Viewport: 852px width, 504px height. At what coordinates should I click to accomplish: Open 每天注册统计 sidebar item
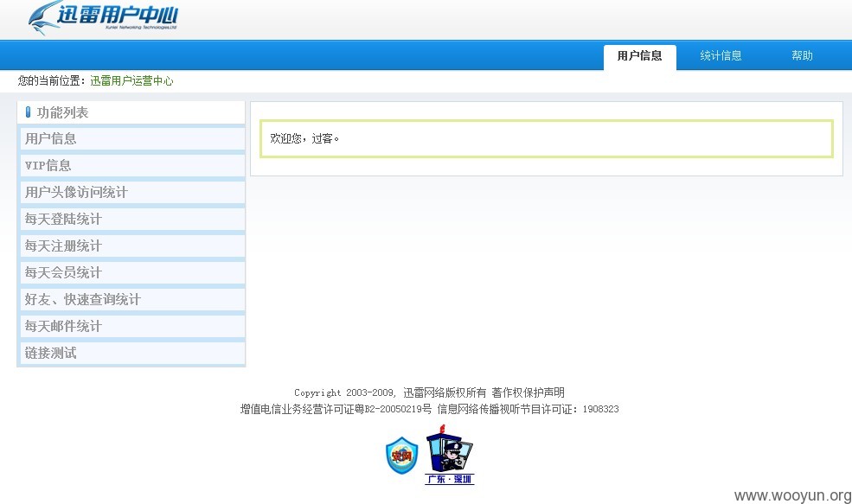[132, 246]
